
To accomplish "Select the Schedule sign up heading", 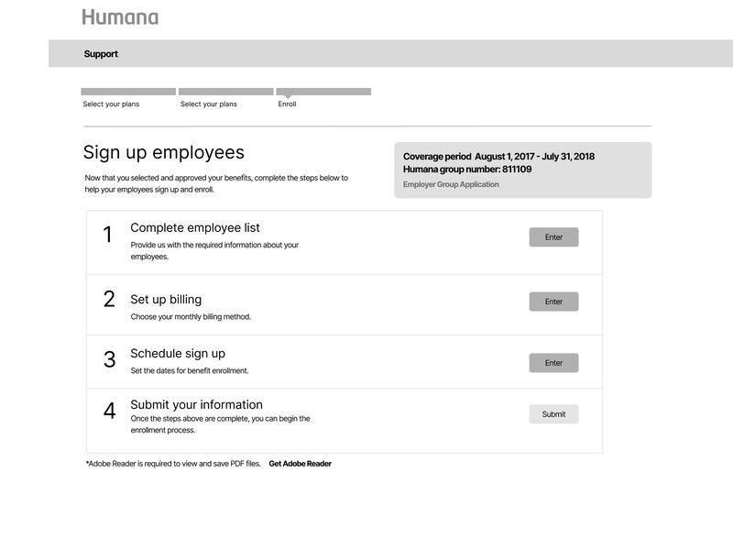I will pyautogui.click(x=178, y=354).
